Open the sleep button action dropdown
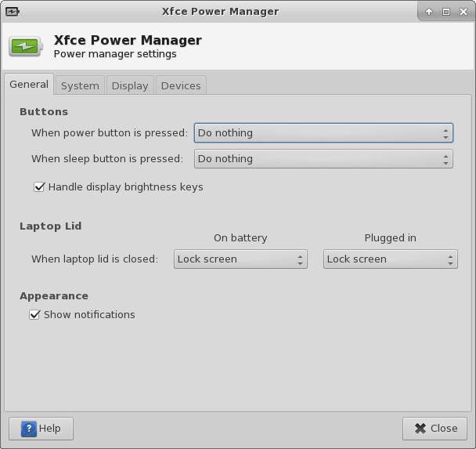 pos(323,159)
